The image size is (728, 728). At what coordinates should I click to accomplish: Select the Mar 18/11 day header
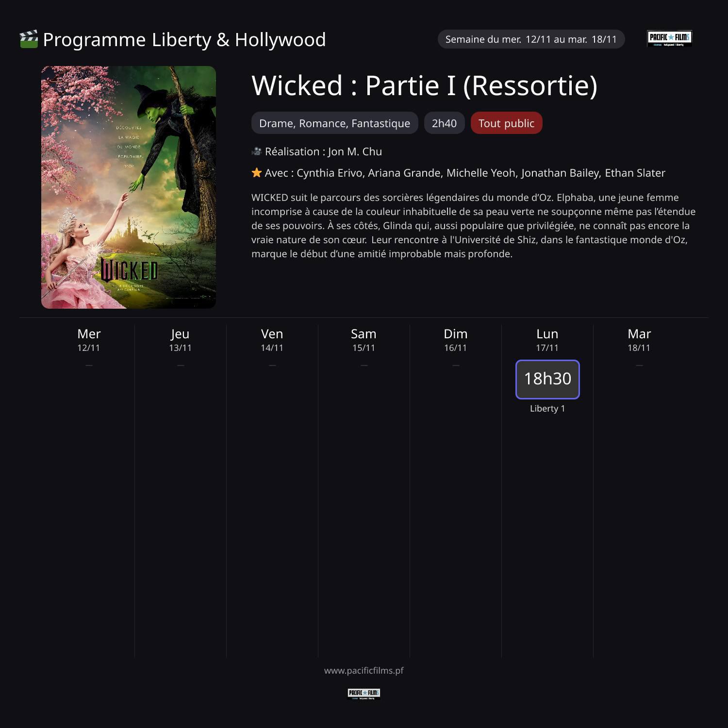tap(639, 340)
